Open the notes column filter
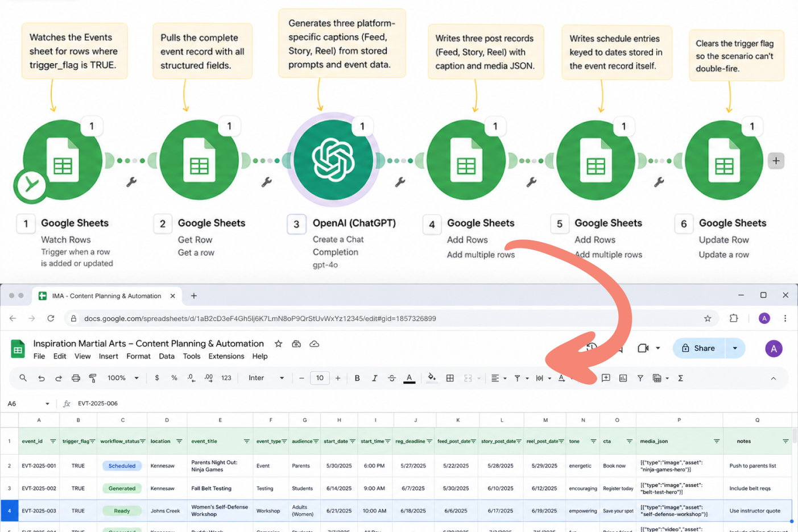Viewport: 798px width, 532px height. [785, 441]
